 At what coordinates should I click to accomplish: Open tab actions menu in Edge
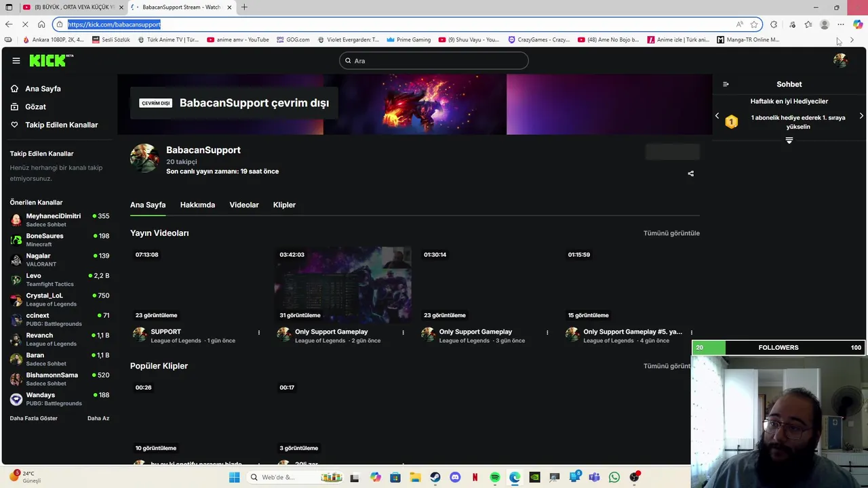tap(9, 7)
